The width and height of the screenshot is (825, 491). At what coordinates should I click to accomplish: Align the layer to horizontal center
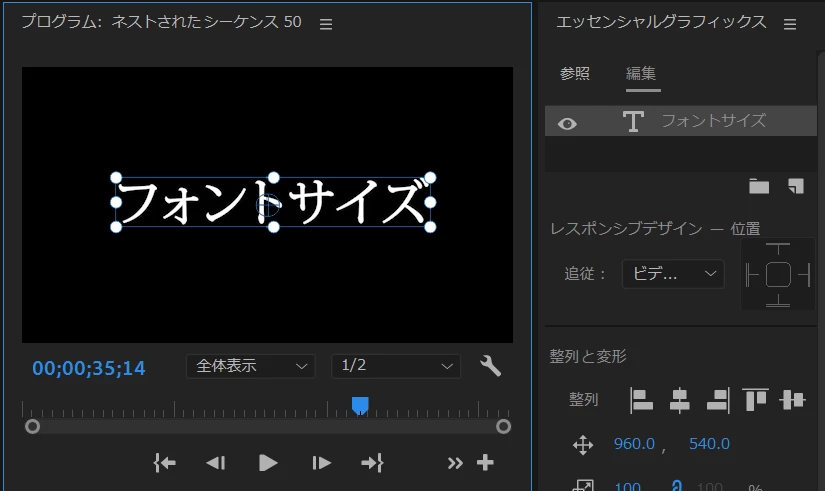coord(679,400)
